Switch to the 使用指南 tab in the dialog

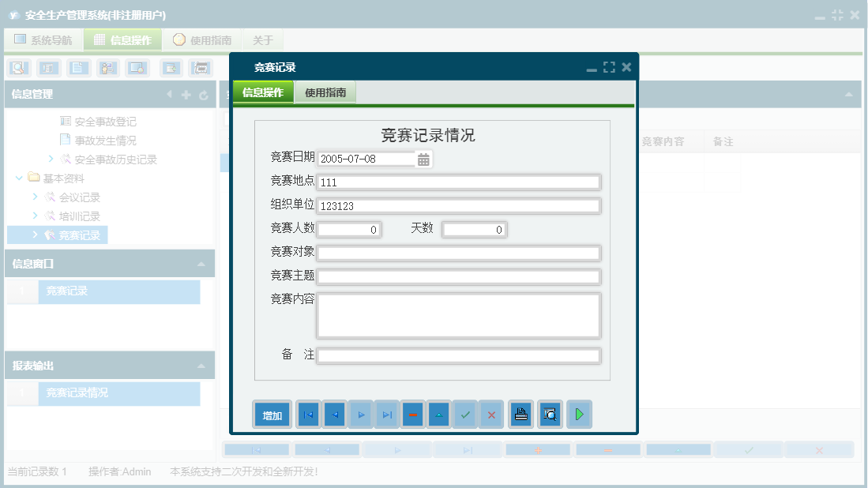pyautogui.click(x=325, y=92)
